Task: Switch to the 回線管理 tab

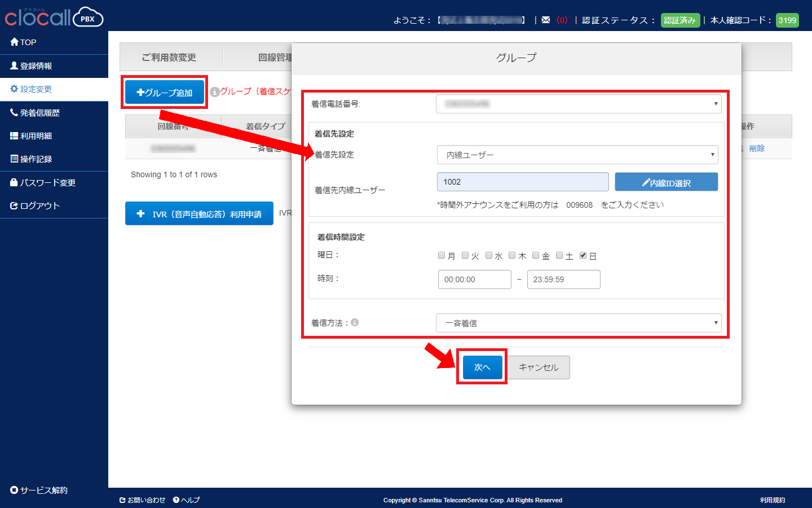Action: [x=275, y=57]
